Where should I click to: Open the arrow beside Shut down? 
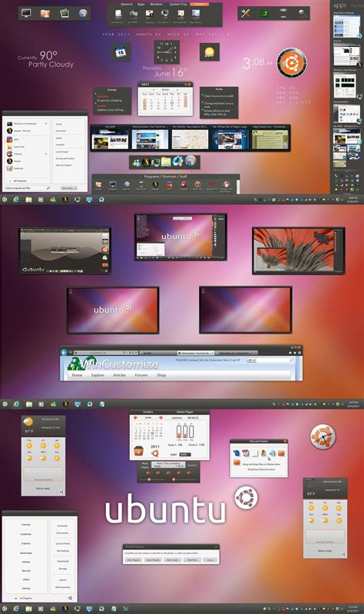75,188
